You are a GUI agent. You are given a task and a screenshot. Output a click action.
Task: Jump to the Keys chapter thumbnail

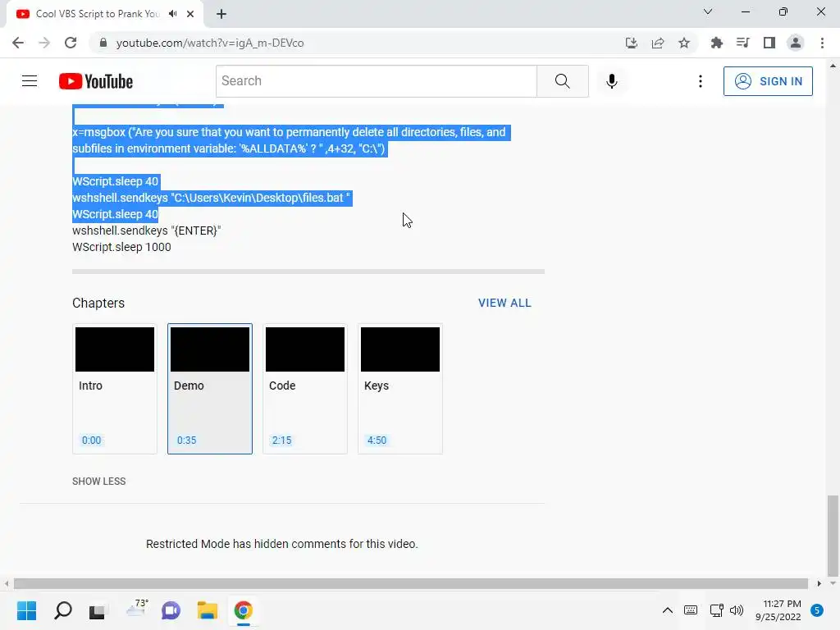pos(400,349)
